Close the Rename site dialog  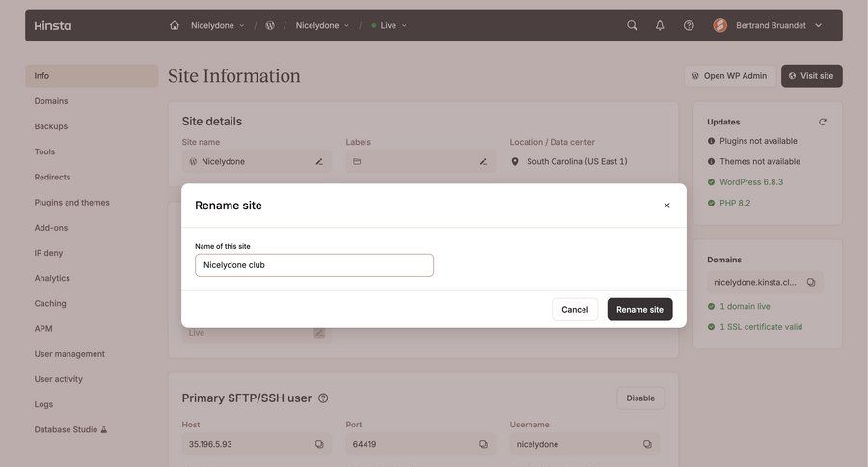[x=667, y=206]
